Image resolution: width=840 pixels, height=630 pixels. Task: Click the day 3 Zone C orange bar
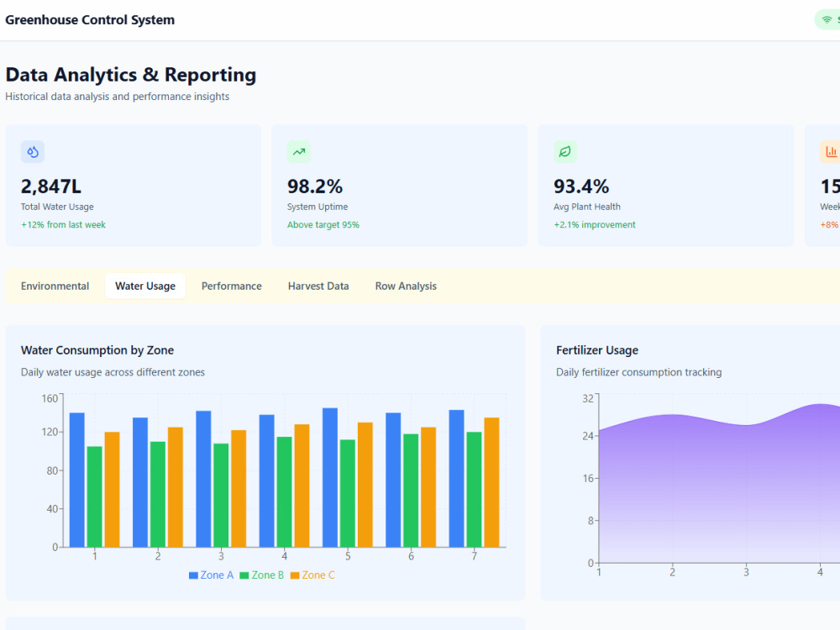[239, 489]
